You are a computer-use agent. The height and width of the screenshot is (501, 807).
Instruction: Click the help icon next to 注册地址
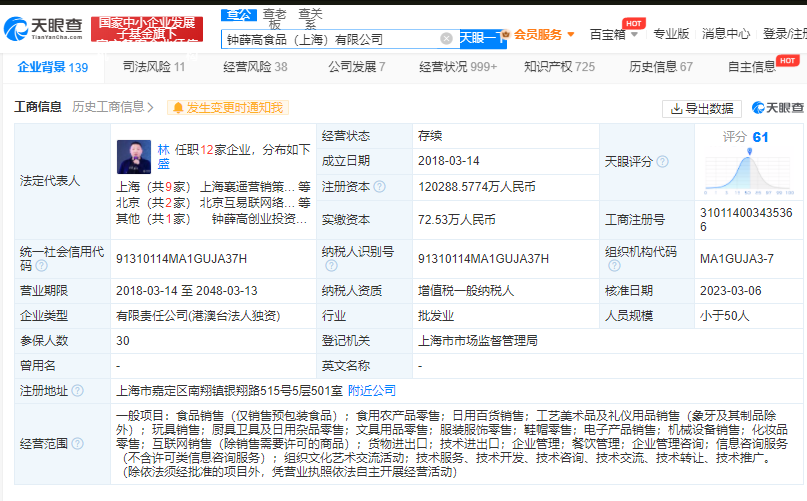pyautogui.click(x=77, y=391)
